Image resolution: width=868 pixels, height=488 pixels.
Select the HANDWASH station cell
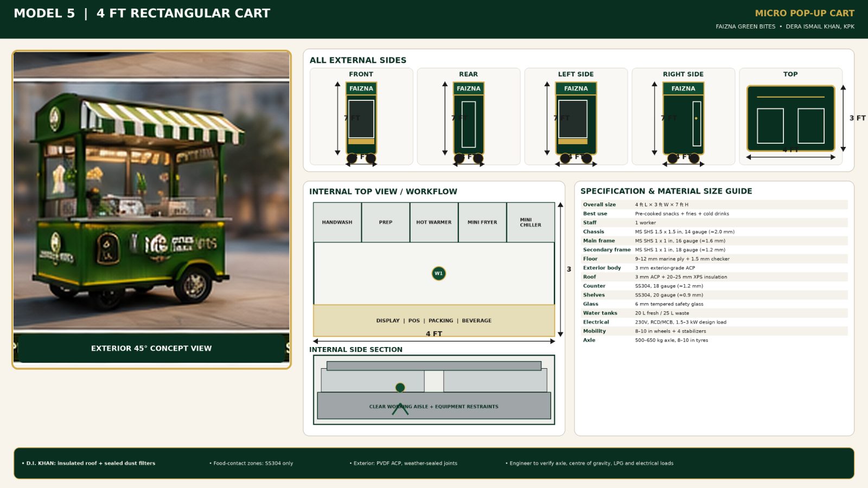click(337, 222)
